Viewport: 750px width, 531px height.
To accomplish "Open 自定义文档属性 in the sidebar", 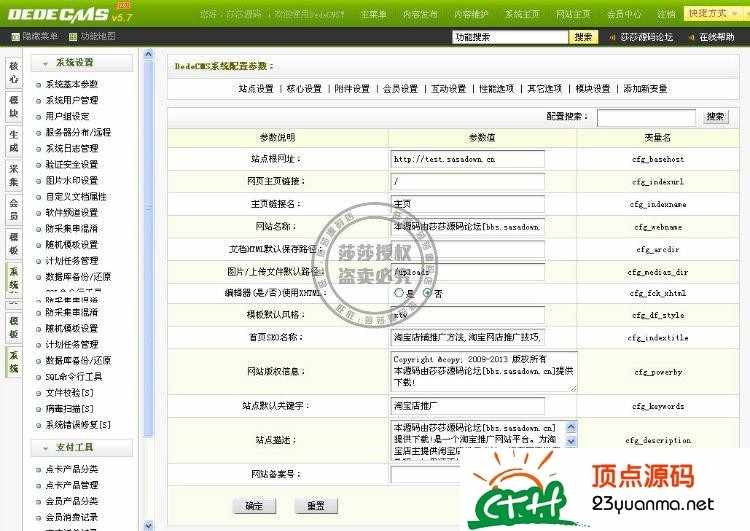I will point(76,197).
